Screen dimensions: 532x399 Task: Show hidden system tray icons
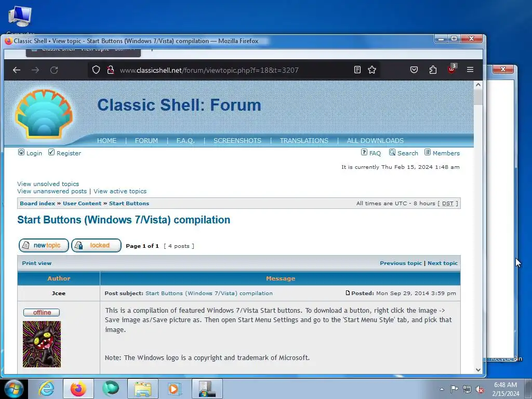pos(442,389)
